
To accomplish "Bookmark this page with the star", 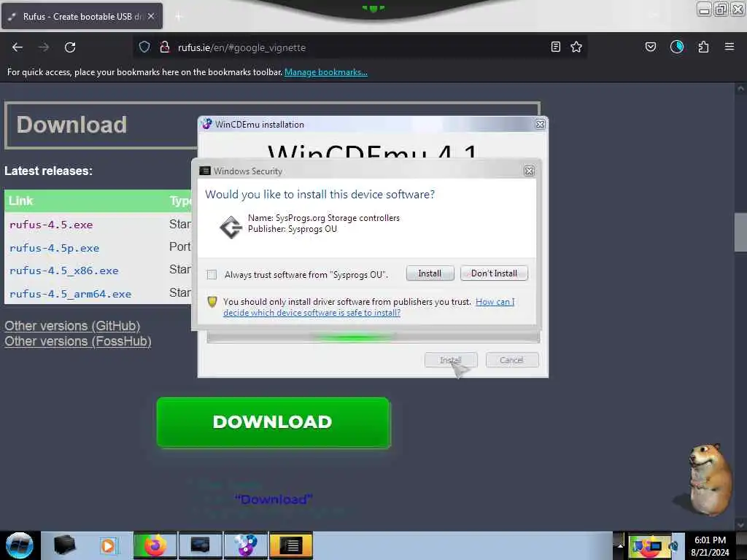I will [x=576, y=47].
